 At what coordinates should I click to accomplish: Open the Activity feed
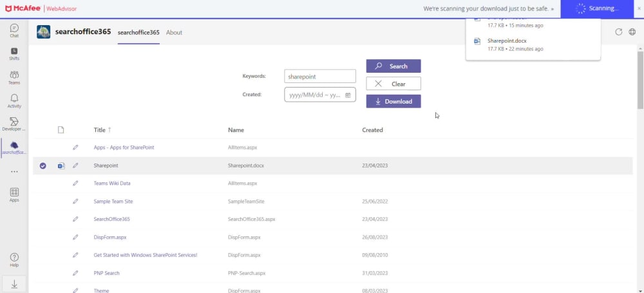(14, 101)
